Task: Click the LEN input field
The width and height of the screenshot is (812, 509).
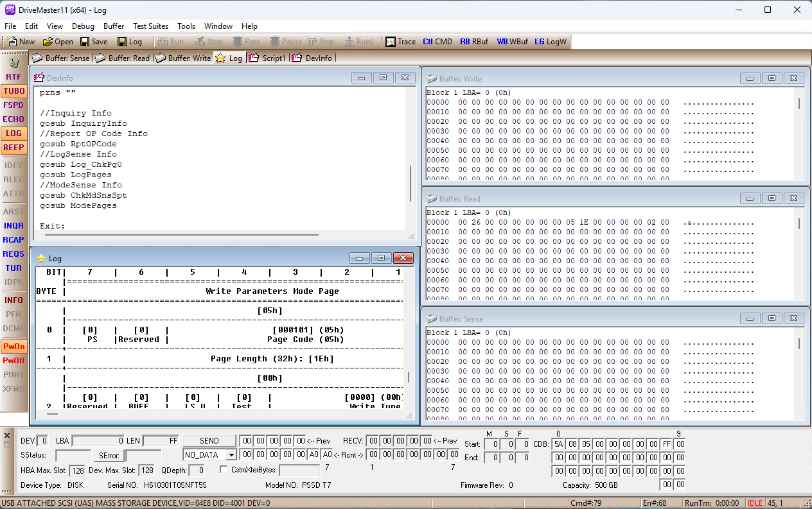Action: coord(161,441)
